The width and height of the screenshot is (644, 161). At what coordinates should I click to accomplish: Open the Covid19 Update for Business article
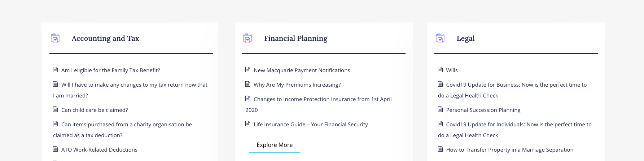pyautogui.click(x=516, y=85)
